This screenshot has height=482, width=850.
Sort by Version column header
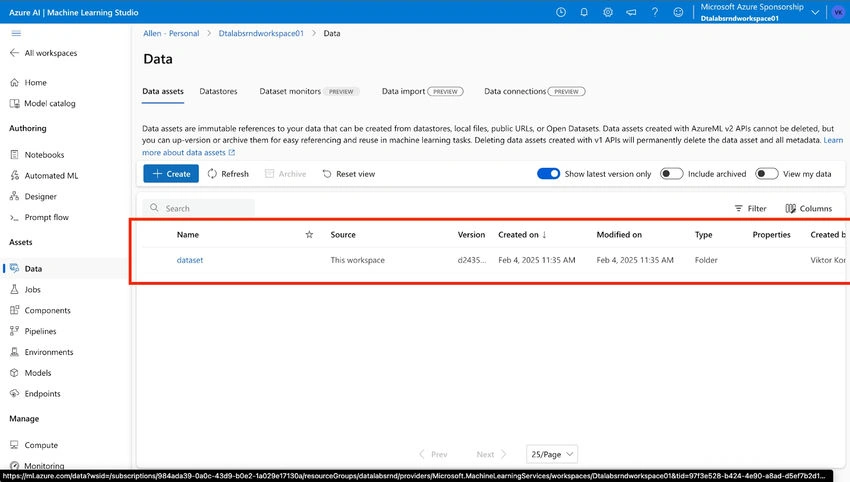click(x=471, y=235)
